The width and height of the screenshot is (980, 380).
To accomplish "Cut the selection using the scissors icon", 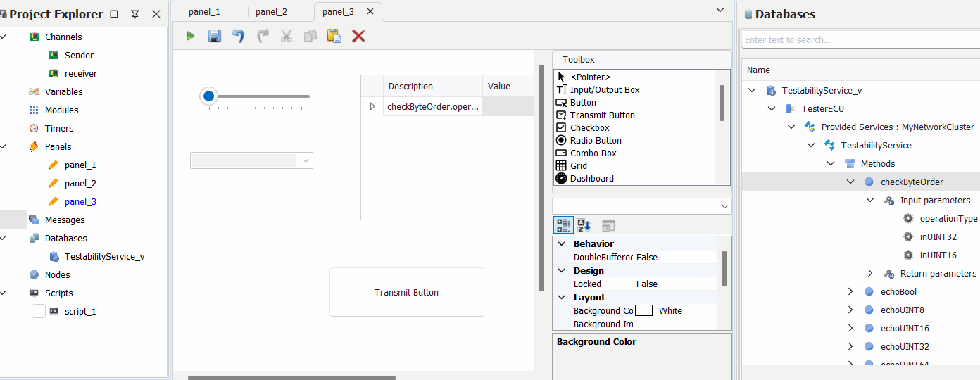I will point(287,36).
